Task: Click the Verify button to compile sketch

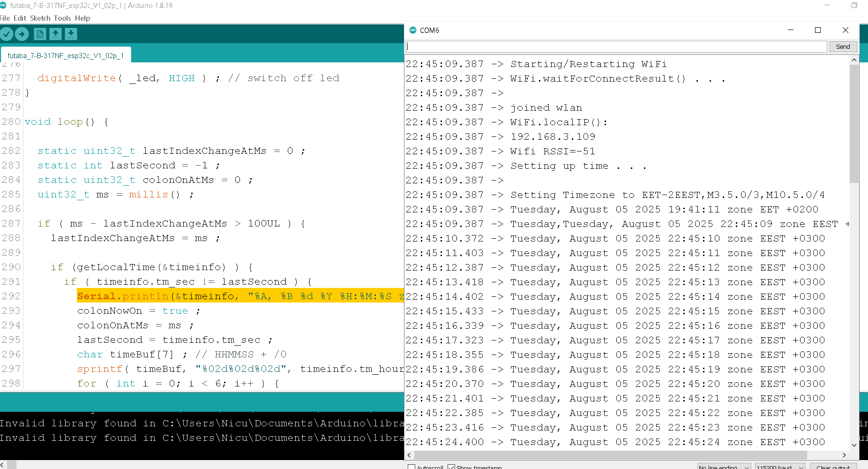Action: click(7, 34)
